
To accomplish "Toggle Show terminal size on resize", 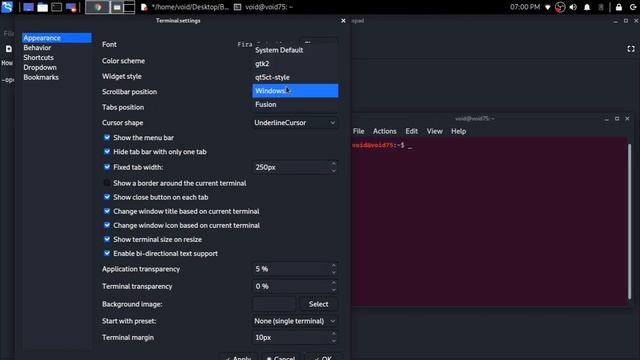I will pyautogui.click(x=107, y=239).
